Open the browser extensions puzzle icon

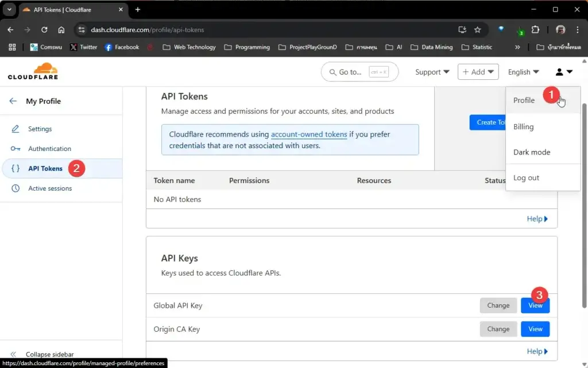point(536,30)
